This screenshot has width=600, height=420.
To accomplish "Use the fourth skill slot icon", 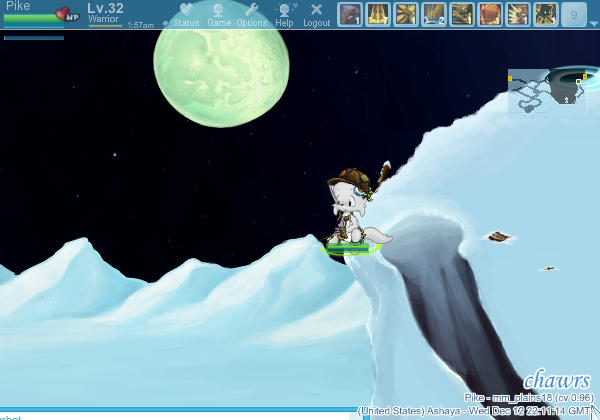I will (434, 14).
